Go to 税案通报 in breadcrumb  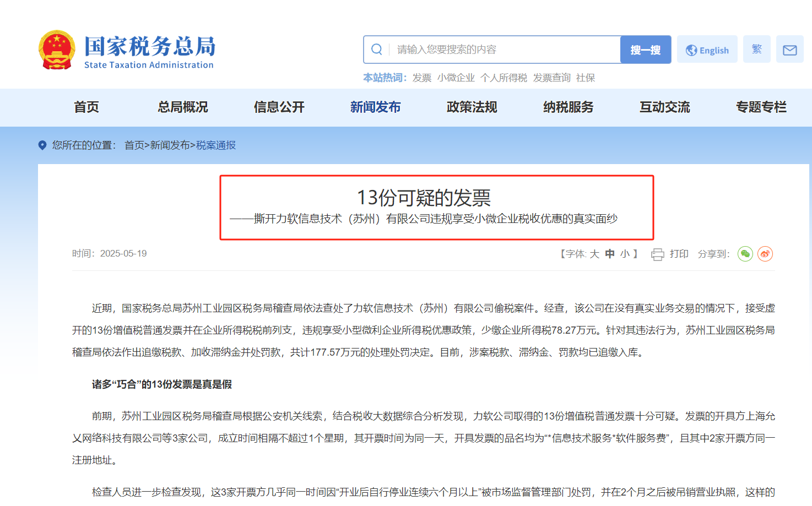pos(216,145)
